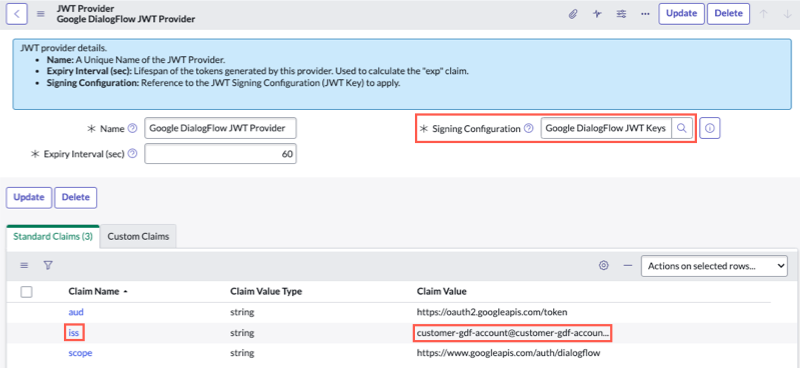Image resolution: width=800 pixels, height=368 pixels.
Task: Open personalize form settings sliders icon
Action: click(x=621, y=14)
